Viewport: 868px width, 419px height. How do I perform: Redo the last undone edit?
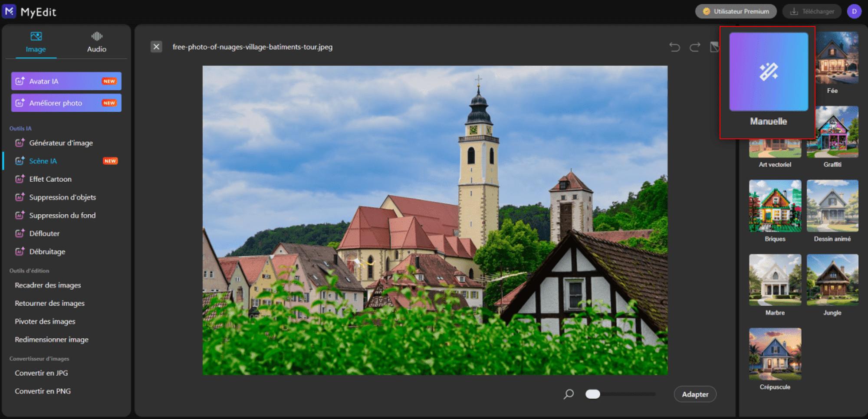(x=695, y=47)
